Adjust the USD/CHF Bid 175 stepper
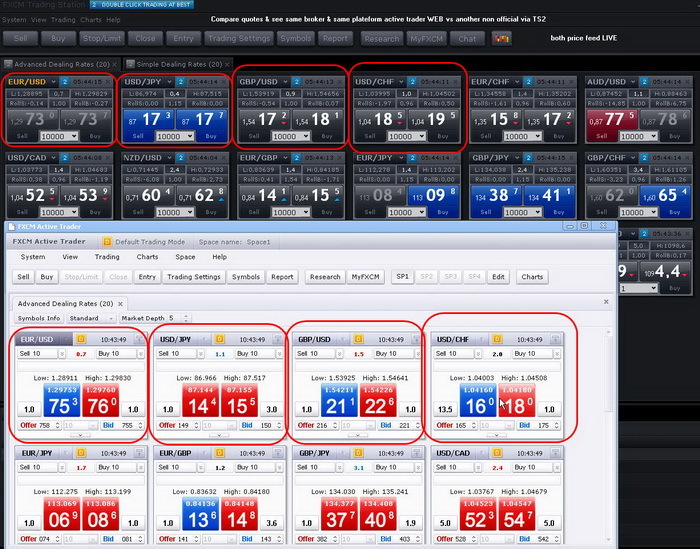700x549 pixels. 557,425
